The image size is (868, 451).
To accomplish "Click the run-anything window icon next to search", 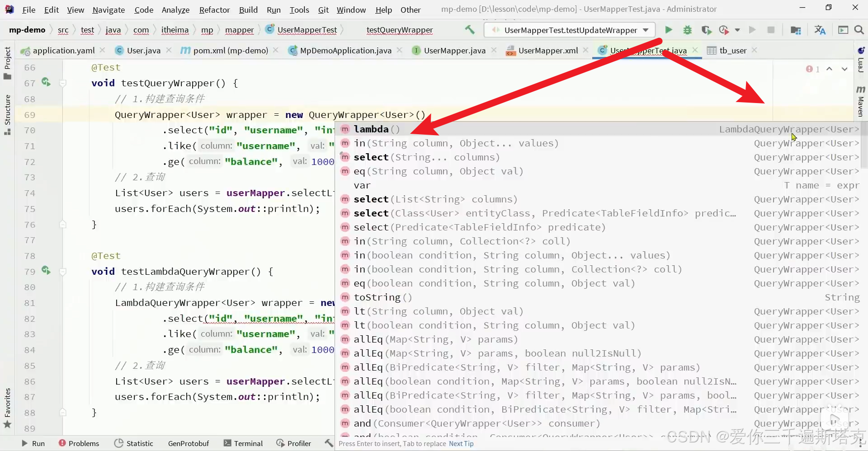I will coord(843,30).
